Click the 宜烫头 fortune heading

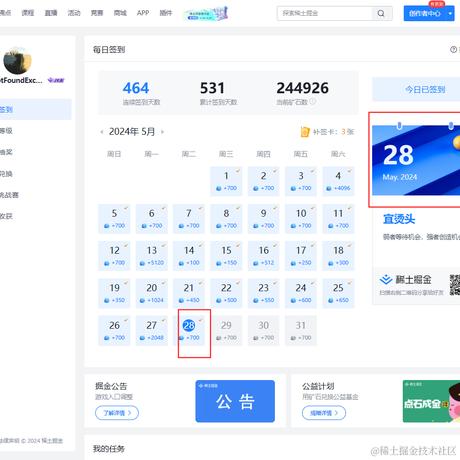coord(399,219)
